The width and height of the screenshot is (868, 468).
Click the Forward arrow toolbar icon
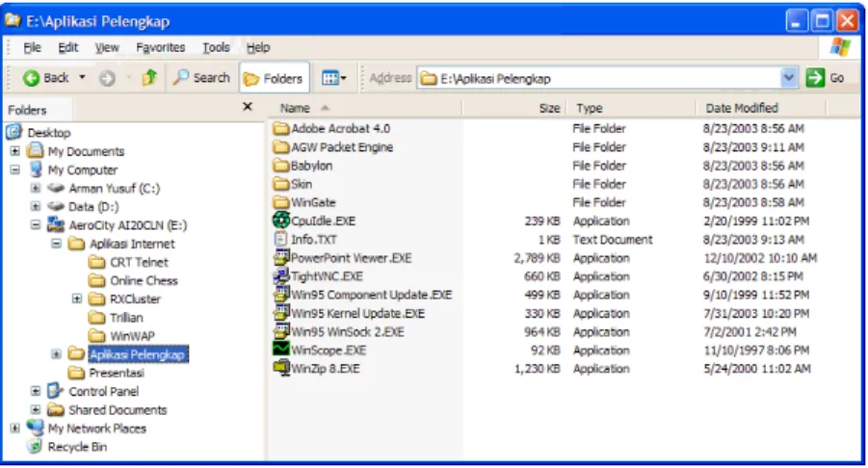[x=107, y=79]
